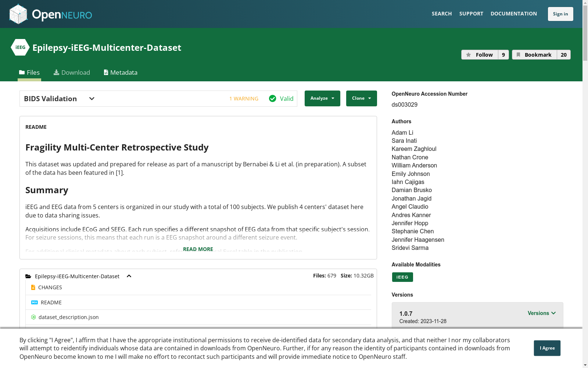Click the scrollbar down arrow
Viewport: 588px width, 368px height.
click(x=585, y=365)
